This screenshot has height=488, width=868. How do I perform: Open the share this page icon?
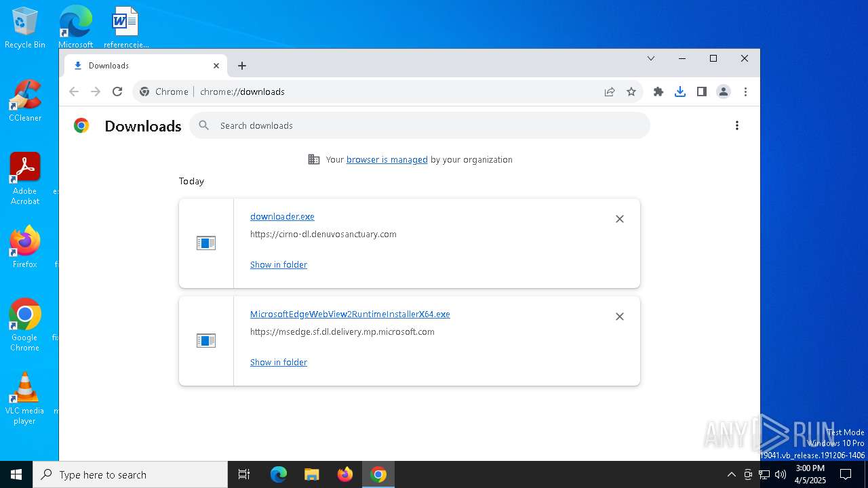tap(610, 91)
